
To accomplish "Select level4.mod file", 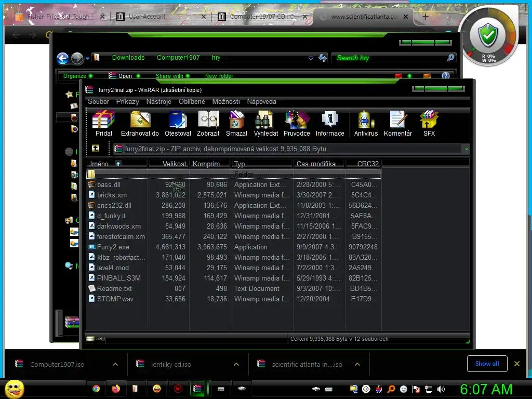I will tap(234, 268).
